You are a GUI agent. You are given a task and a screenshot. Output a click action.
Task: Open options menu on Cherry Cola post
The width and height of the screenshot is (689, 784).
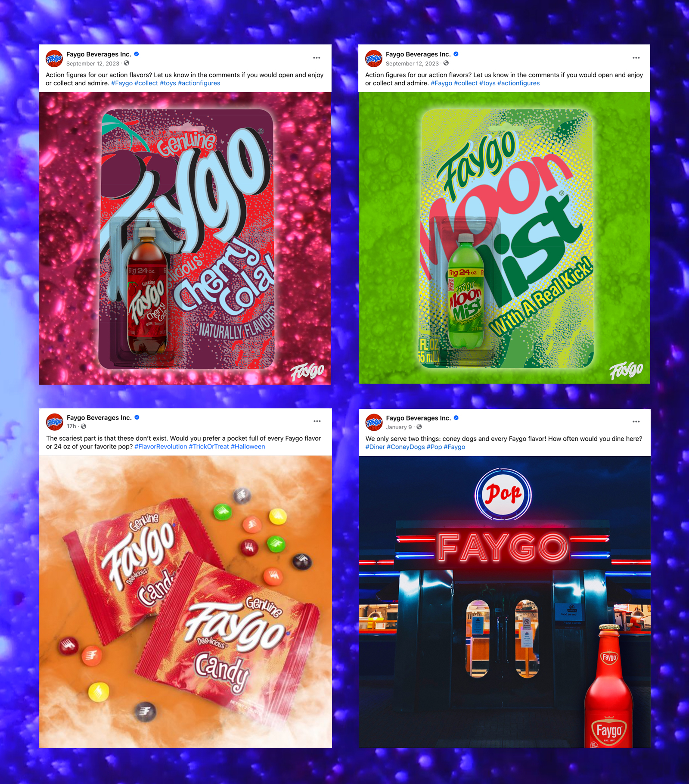317,58
